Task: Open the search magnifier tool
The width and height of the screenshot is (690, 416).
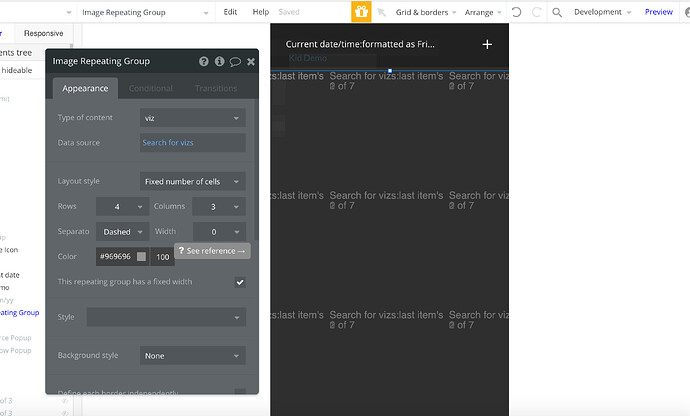Action: coord(557,12)
